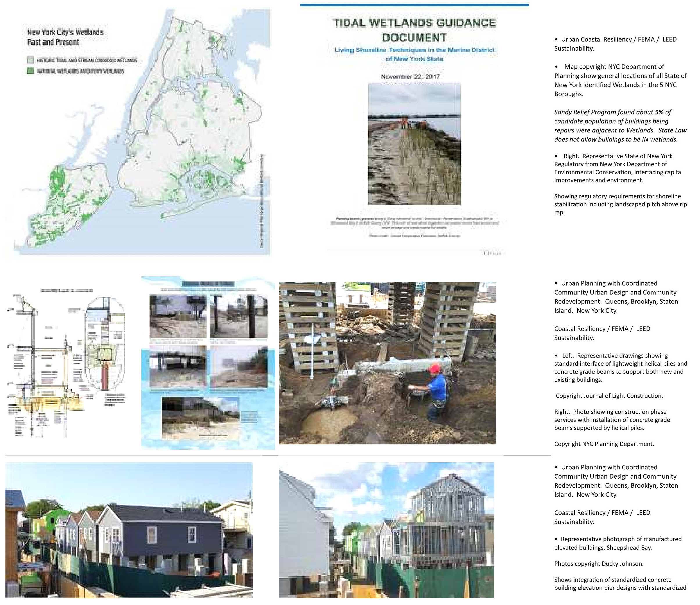Open the blue storm damage photo poster

pyautogui.click(x=208, y=363)
